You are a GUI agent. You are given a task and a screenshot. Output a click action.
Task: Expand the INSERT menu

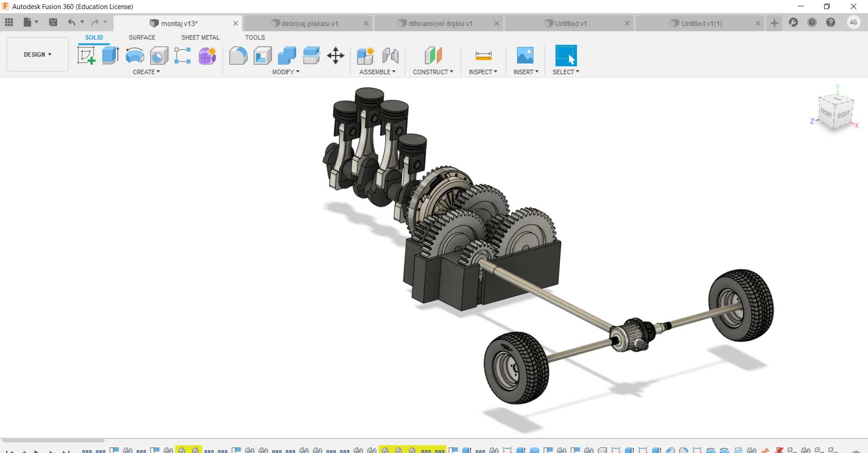526,72
